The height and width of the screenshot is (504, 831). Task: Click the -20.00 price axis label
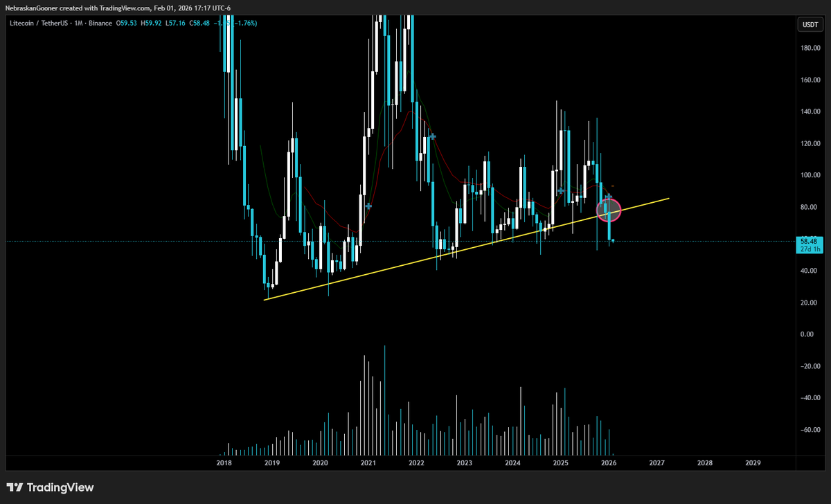811,366
